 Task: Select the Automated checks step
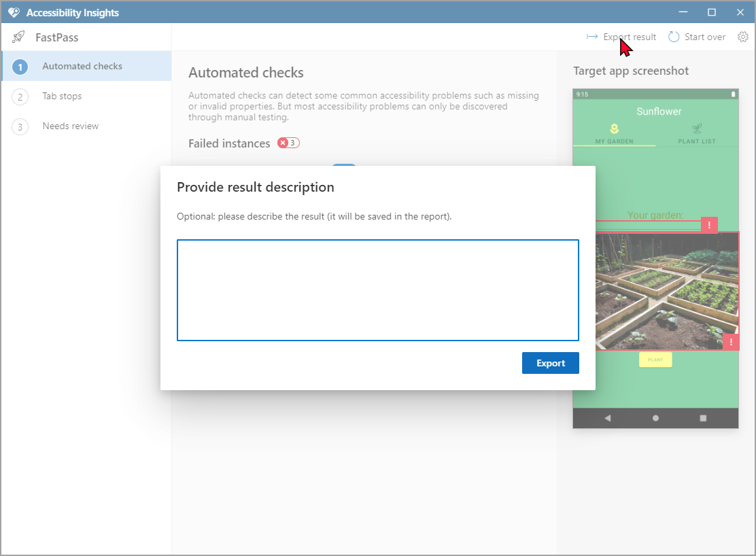(82, 66)
